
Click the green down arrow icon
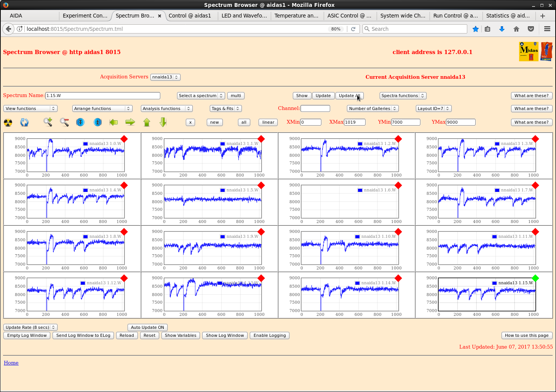coord(163,122)
